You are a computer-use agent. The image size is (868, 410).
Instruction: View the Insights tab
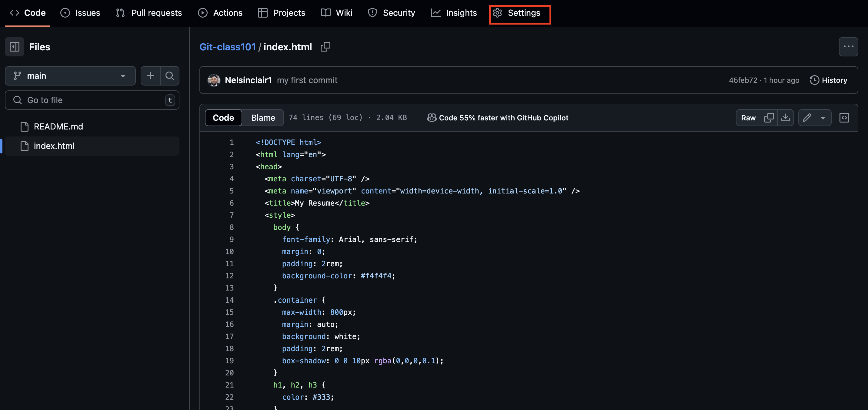point(454,13)
